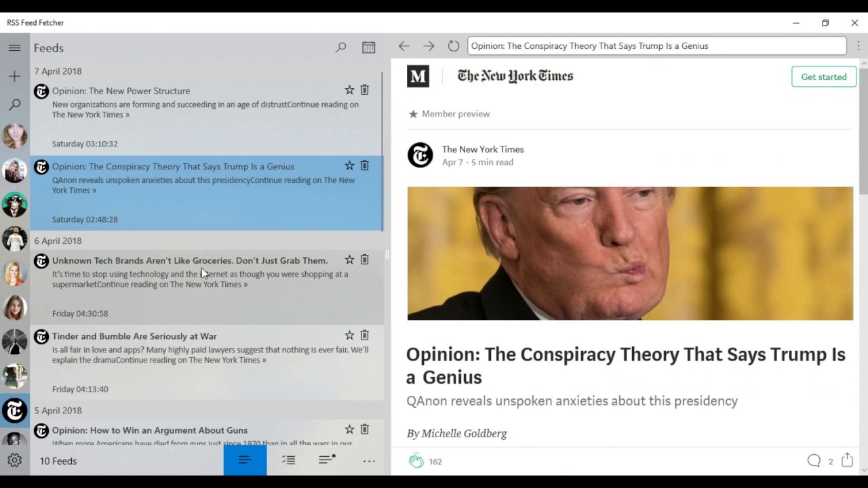The image size is (868, 488).
Task: Click the 'Member preview' label
Action: [x=456, y=114]
